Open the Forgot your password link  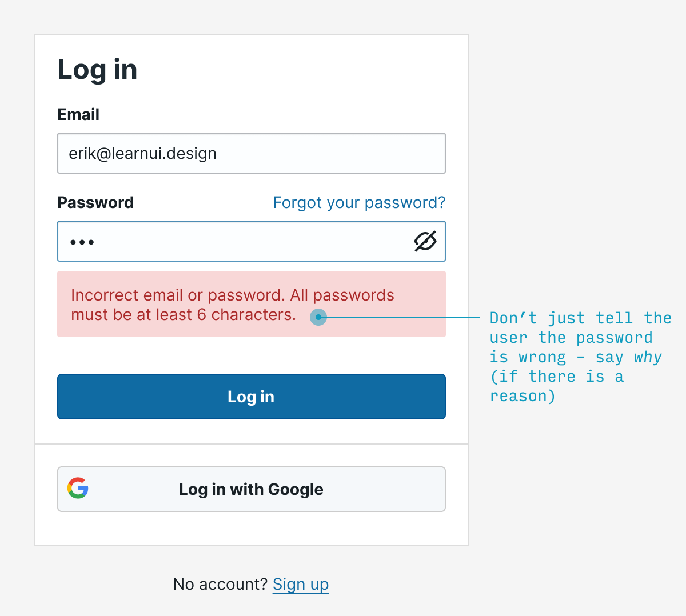tap(359, 203)
